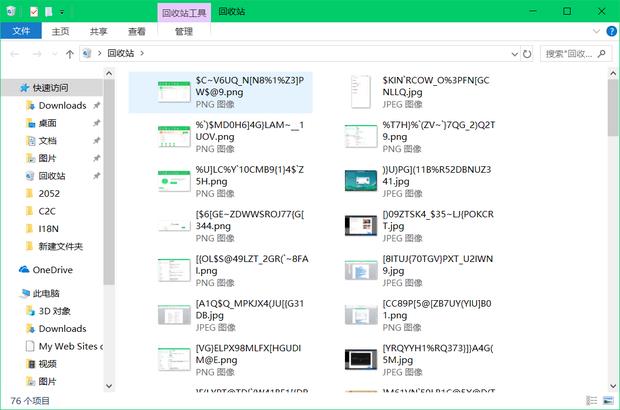Switch to large icons view in status bar
Screen dimensions: 620x410
pyautogui.click(x=607, y=400)
